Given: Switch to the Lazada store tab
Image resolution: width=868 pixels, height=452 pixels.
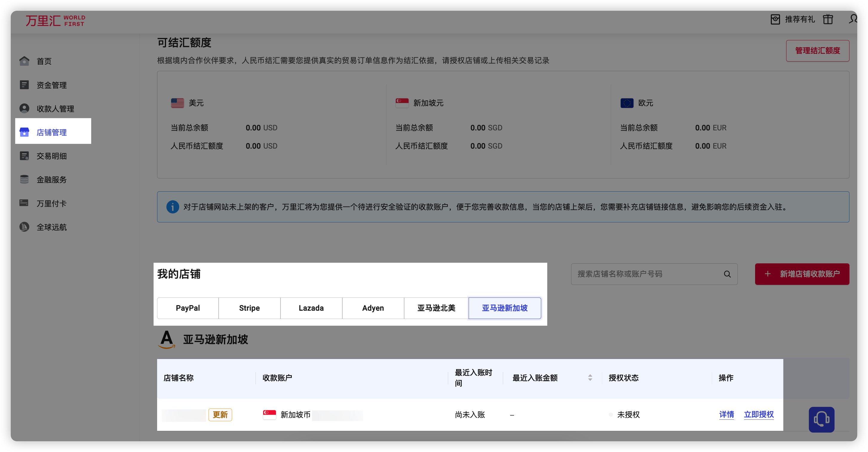Looking at the screenshot, I should 311,308.
